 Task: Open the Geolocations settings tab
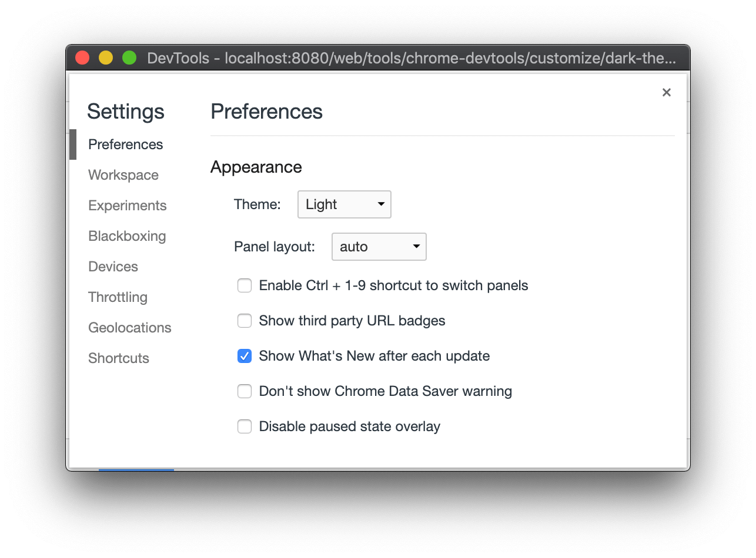click(130, 328)
